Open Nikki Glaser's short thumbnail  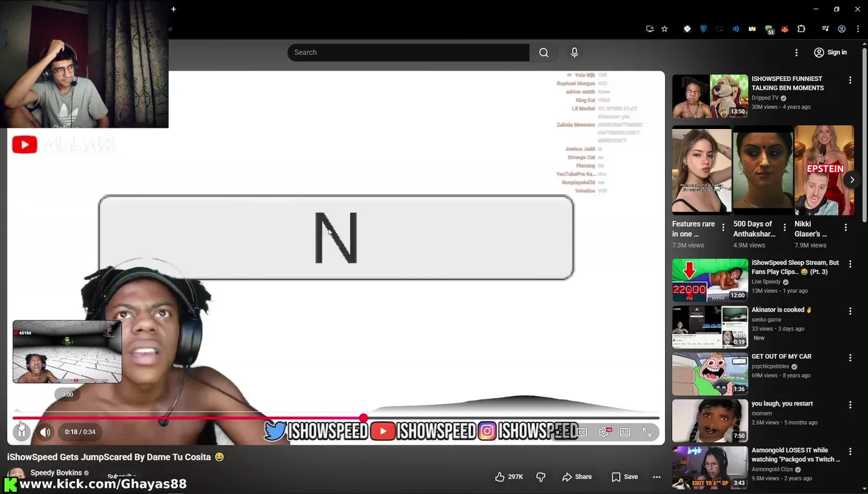824,170
